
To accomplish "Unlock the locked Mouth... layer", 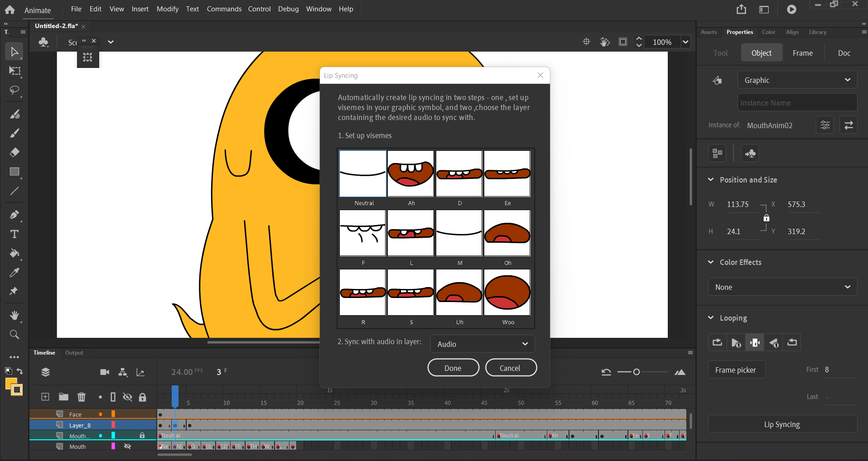I will 142,436.
